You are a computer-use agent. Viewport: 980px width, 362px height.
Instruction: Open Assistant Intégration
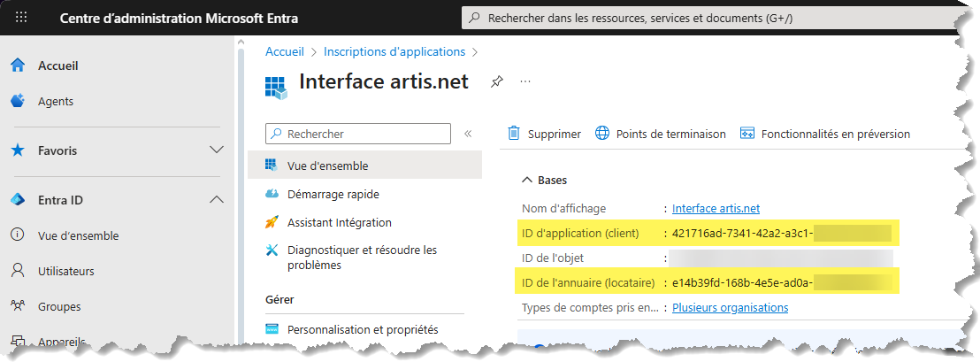[x=339, y=222]
